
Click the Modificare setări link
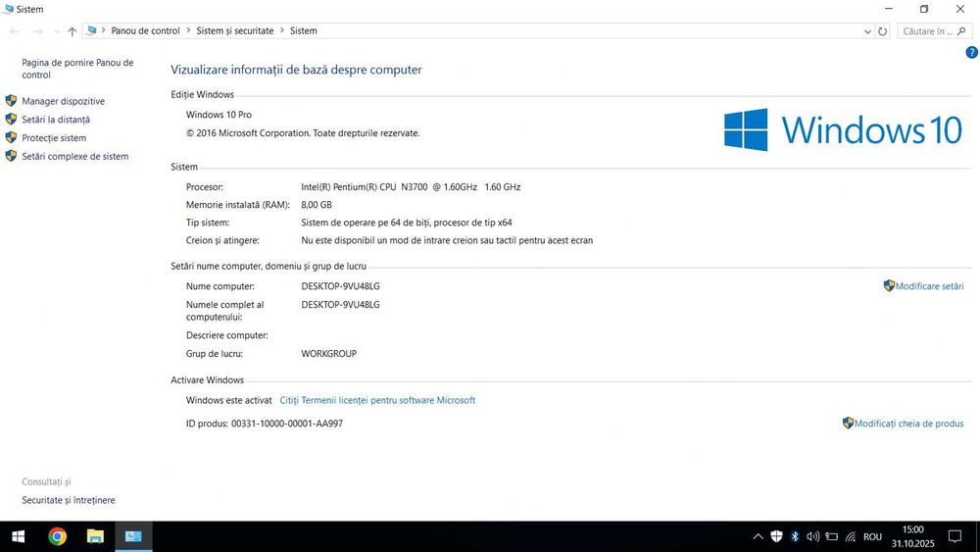coord(929,286)
